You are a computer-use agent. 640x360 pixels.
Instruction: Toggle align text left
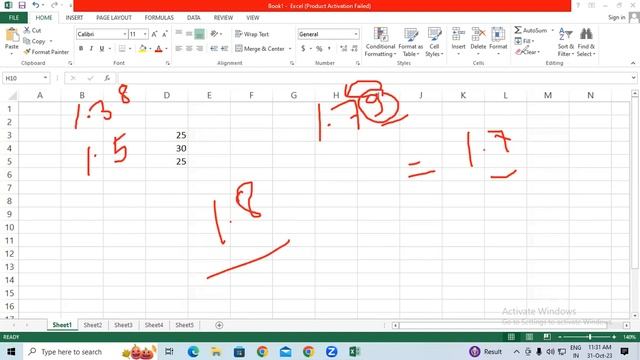[178, 49]
